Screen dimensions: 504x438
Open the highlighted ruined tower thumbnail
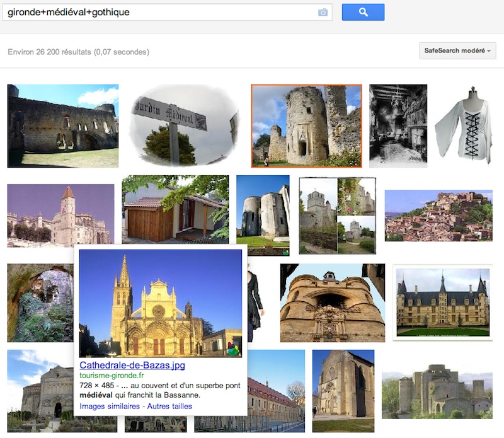[306, 126]
